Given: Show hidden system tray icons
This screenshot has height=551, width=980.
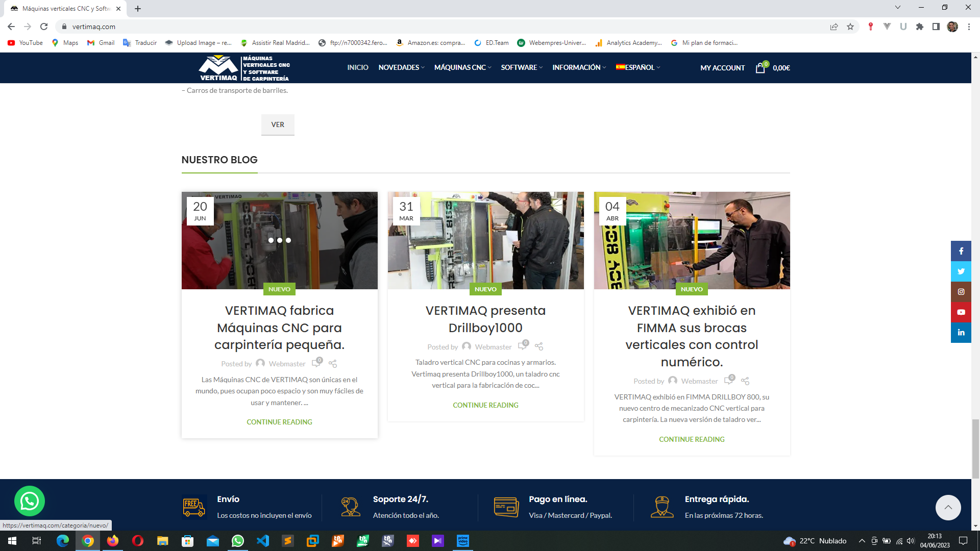Looking at the screenshot, I should tap(862, 541).
